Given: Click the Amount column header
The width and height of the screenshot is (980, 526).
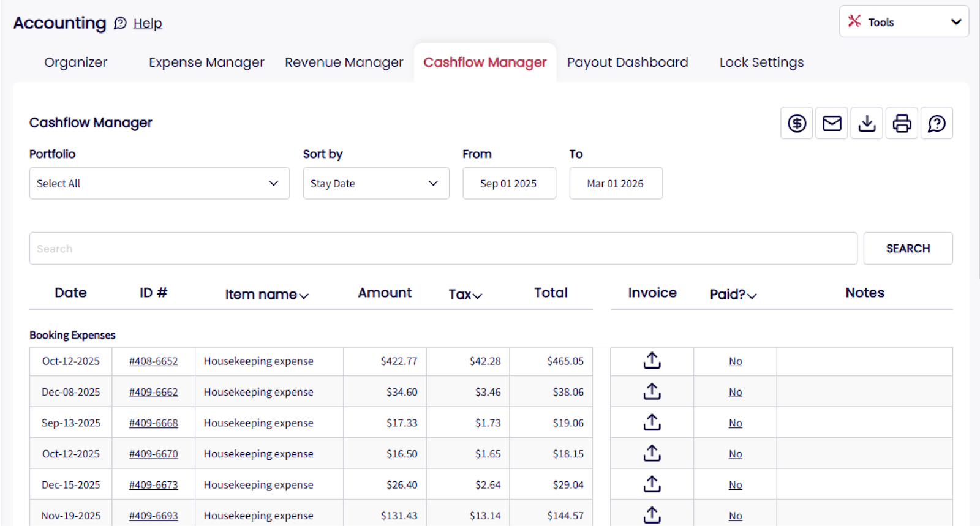Looking at the screenshot, I should (x=385, y=293).
